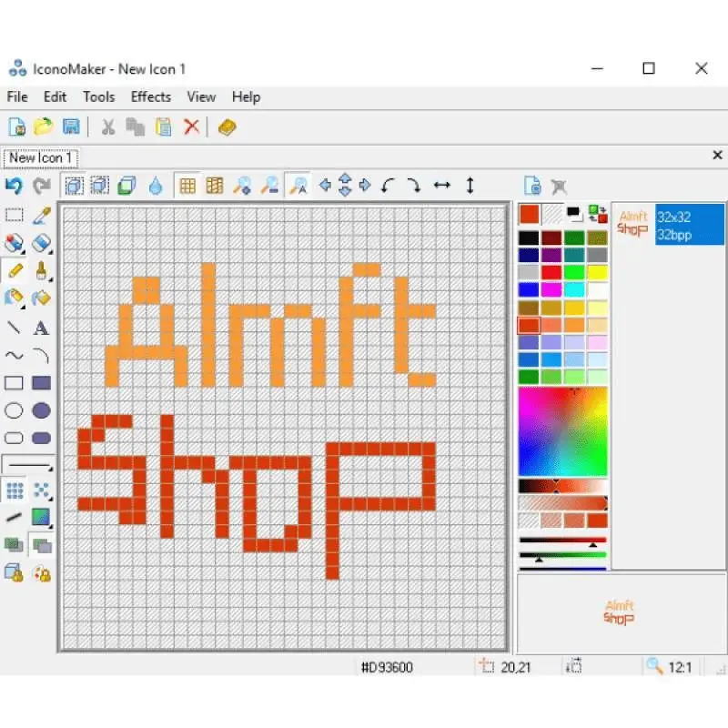Screen dimensions: 728x728
Task: Click the red channel slider
Action: [562, 541]
